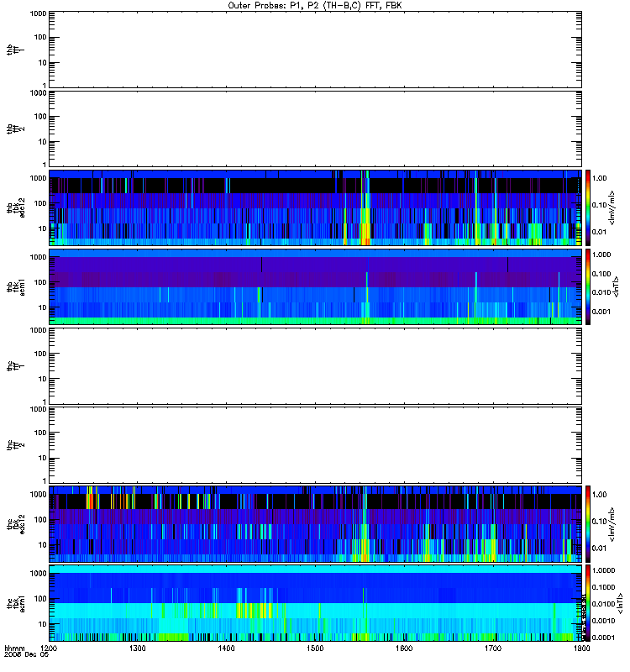Viewport: 630px width, 672px height.
Task: Select the thc fbk edc12 color bar
Action: click(588, 523)
